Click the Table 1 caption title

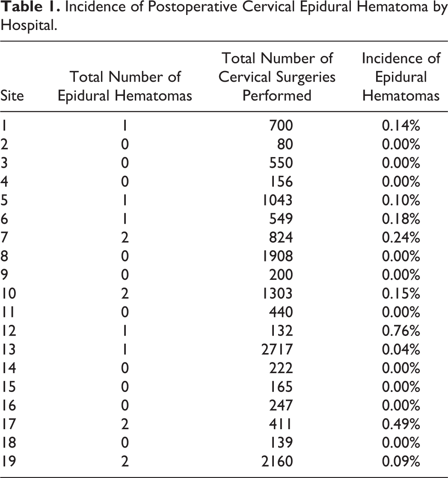pyautogui.click(x=224, y=16)
